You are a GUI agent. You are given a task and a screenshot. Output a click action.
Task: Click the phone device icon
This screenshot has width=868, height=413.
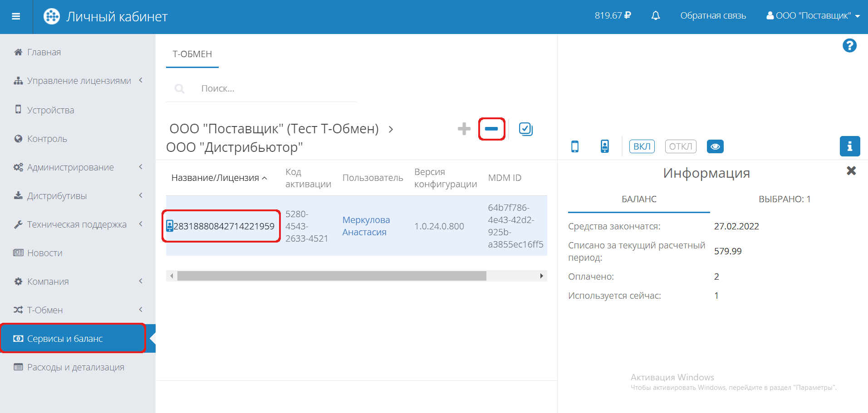pos(575,146)
